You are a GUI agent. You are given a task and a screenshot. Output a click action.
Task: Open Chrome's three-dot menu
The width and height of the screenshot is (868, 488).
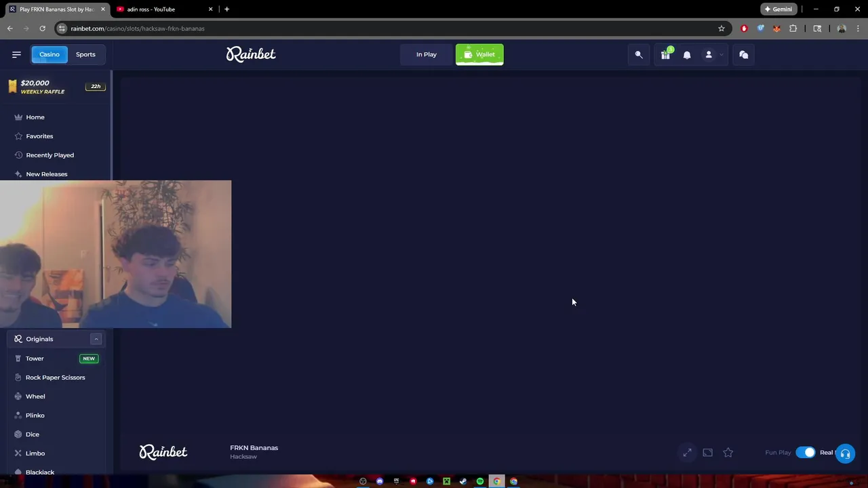pyautogui.click(x=858, y=28)
